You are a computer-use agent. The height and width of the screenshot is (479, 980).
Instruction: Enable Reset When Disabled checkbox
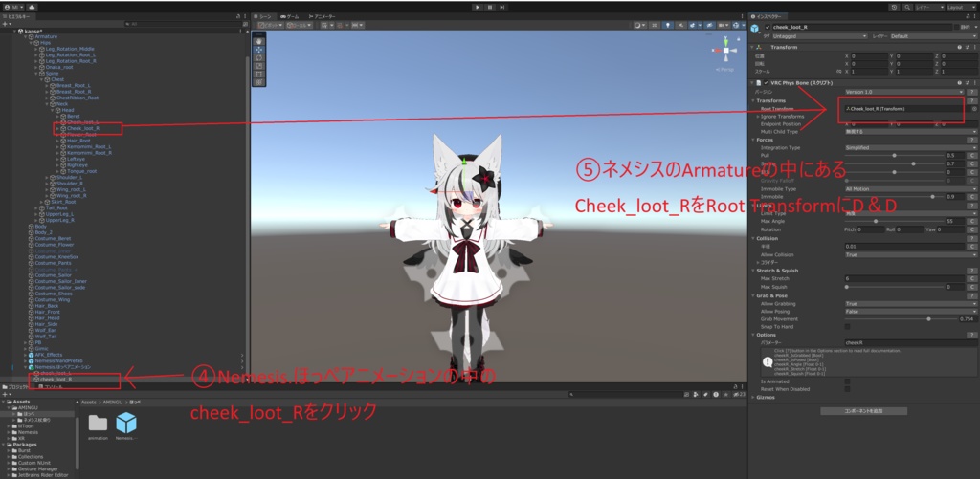(x=848, y=388)
